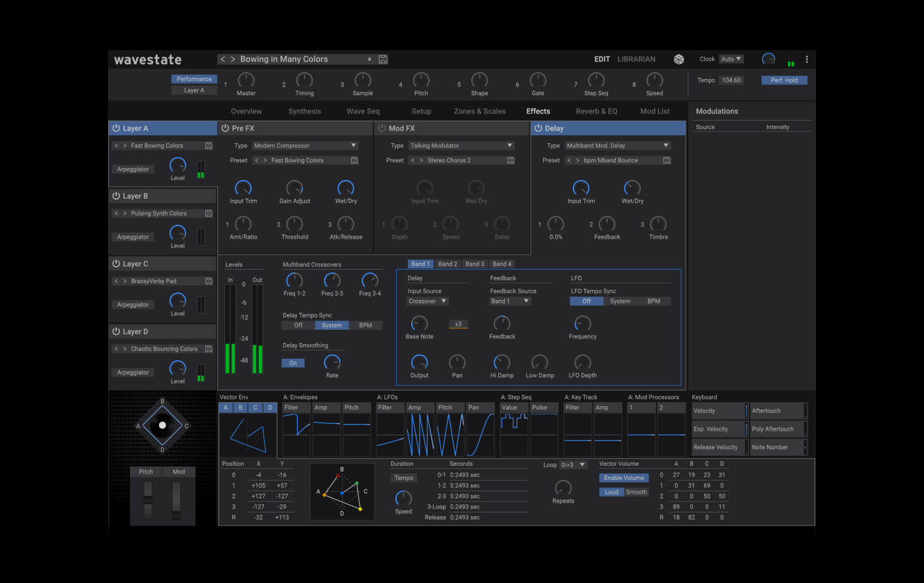Save the Chaotic Bouncing Colors program
The height and width of the screenshot is (583, 924).
point(209,349)
